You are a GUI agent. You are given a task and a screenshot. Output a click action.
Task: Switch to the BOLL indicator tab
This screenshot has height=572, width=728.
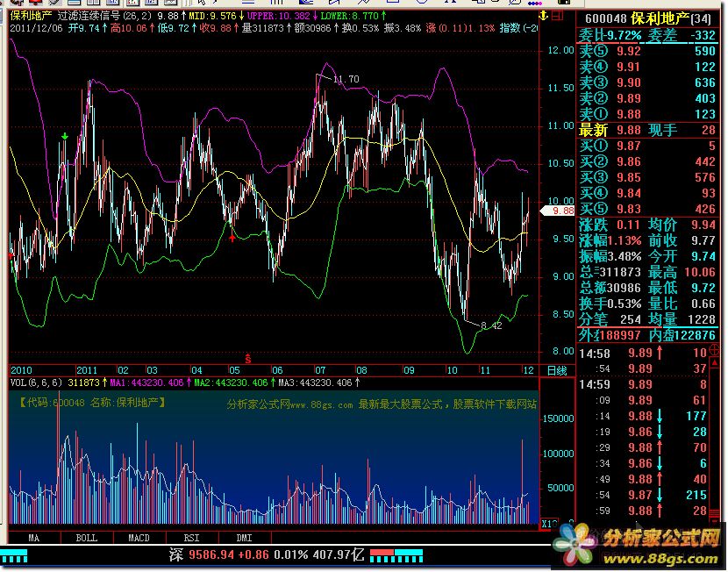[x=86, y=538]
